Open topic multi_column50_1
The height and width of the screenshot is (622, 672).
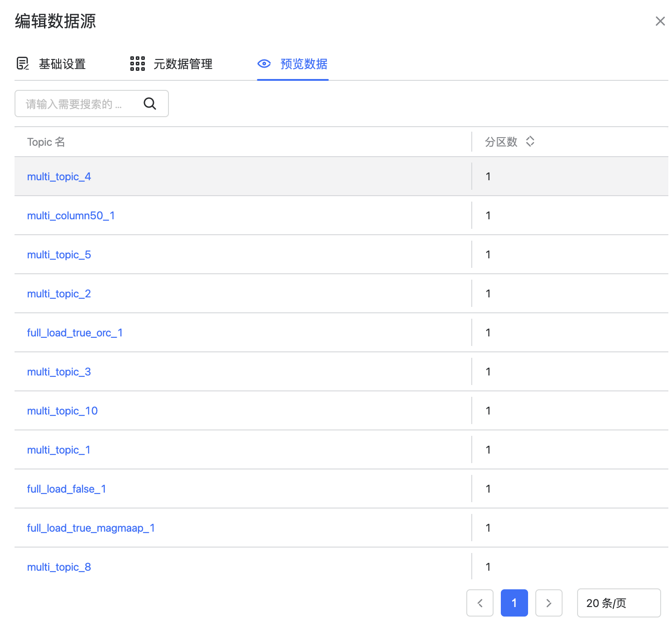71,216
